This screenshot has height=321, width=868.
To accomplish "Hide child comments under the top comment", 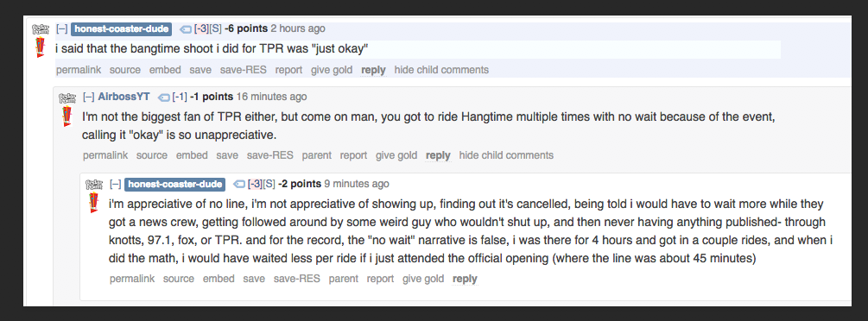I will [441, 70].
